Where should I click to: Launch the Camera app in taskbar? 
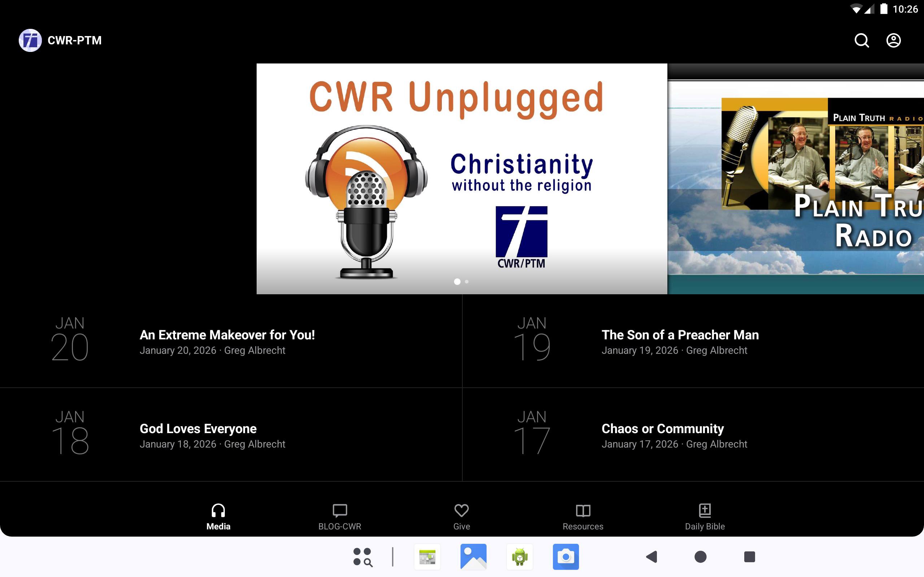coord(566,557)
